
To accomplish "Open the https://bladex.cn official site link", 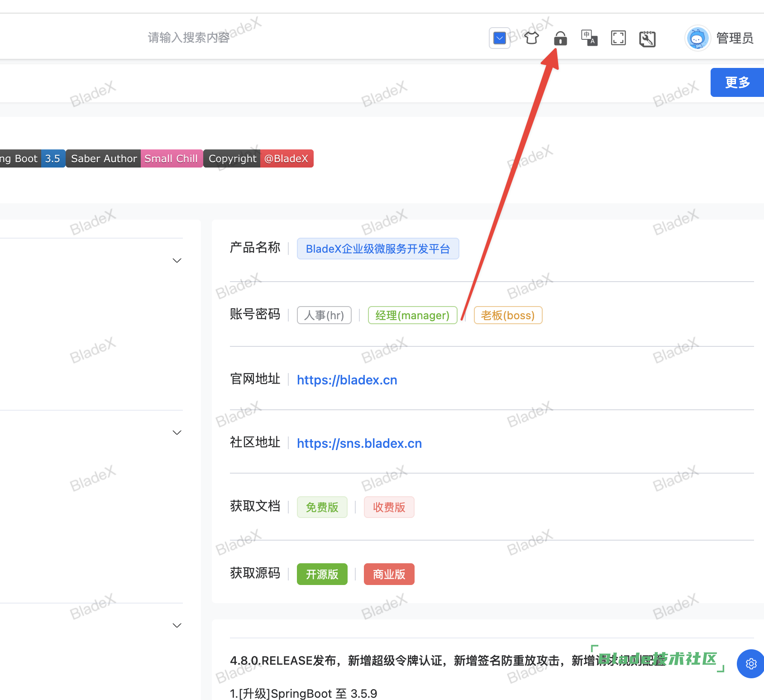I will pos(347,380).
